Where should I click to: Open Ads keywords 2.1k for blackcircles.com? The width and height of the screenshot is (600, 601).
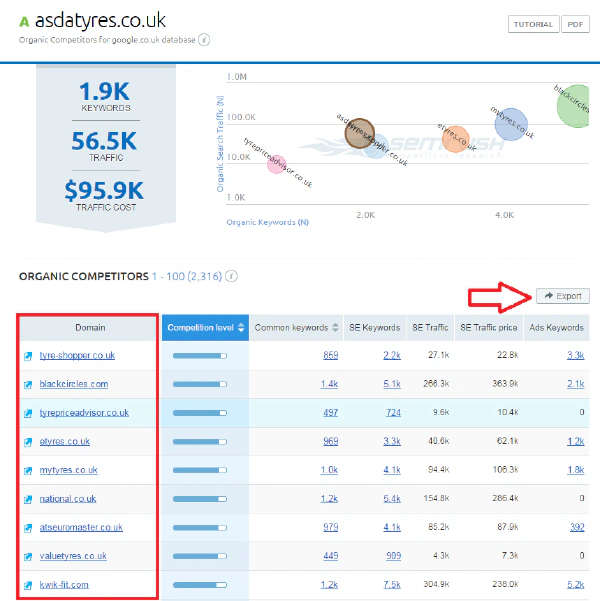(x=575, y=384)
